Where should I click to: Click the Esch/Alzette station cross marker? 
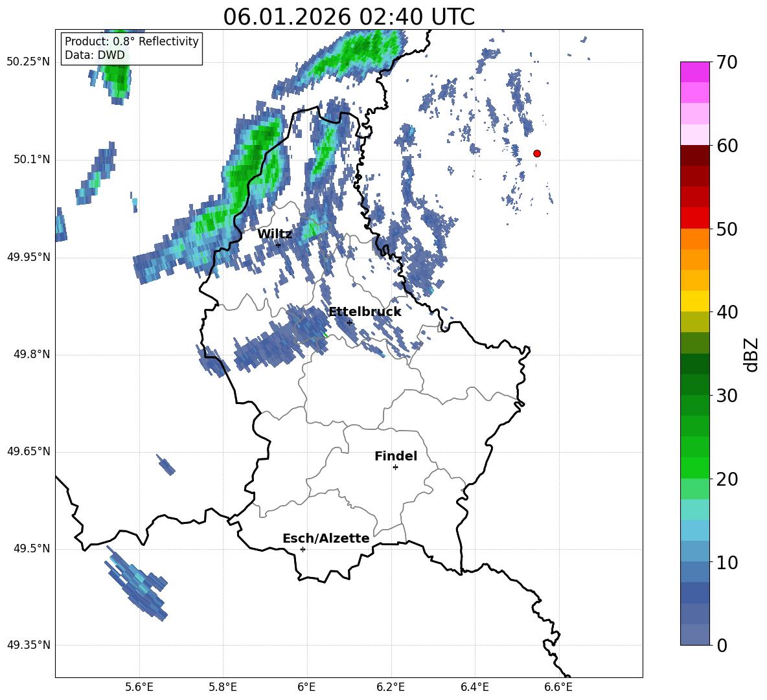tap(303, 549)
